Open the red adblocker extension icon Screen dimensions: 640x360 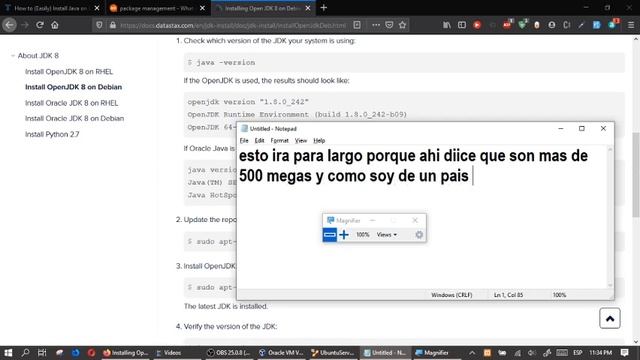[507, 25]
